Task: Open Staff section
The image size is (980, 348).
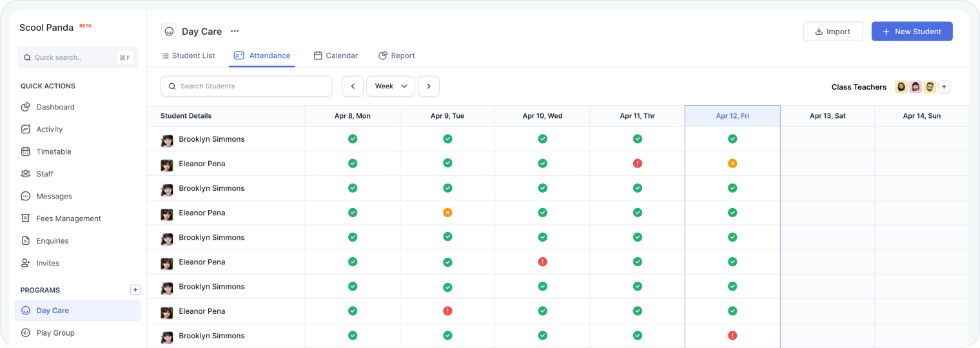Action: pyautogui.click(x=37, y=174)
